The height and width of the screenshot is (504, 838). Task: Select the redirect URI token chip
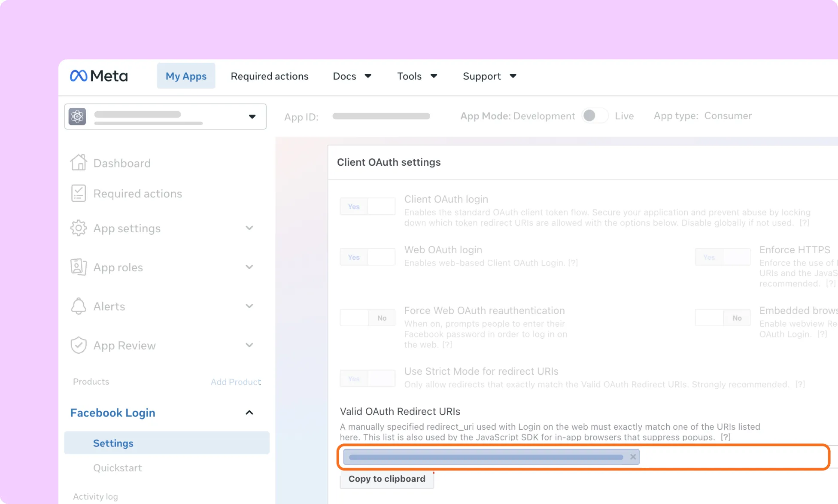click(x=491, y=457)
